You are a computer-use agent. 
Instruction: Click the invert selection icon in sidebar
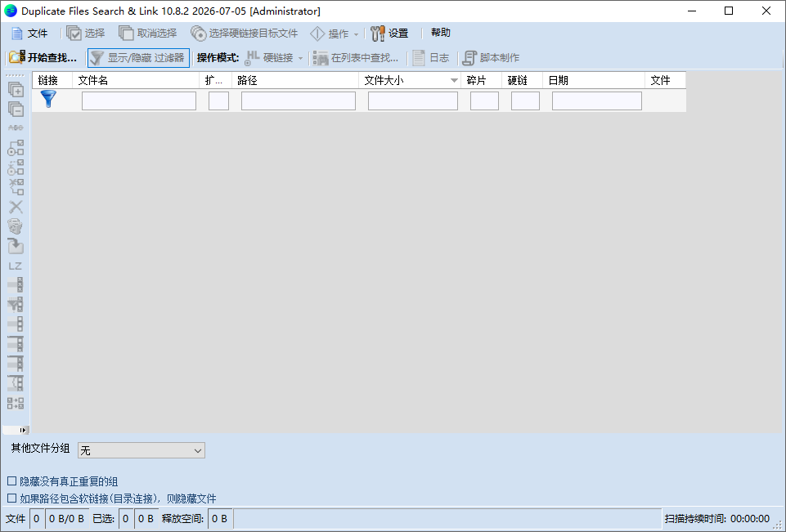[x=16, y=403]
